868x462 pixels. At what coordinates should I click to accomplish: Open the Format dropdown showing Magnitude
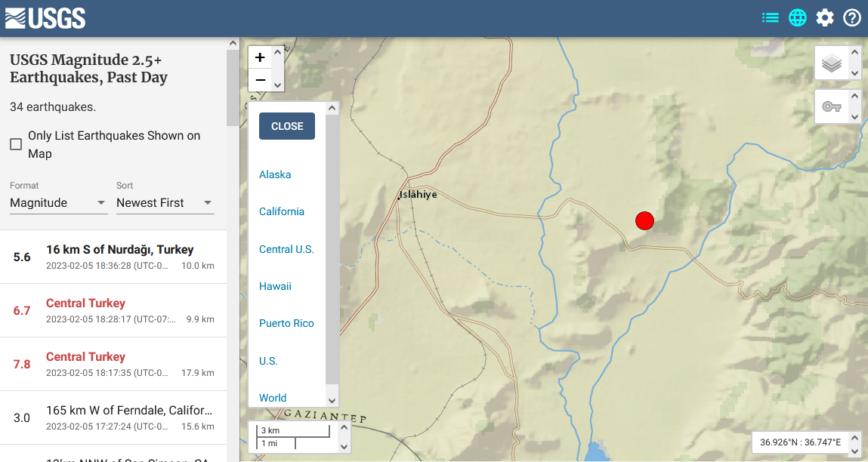click(x=58, y=203)
